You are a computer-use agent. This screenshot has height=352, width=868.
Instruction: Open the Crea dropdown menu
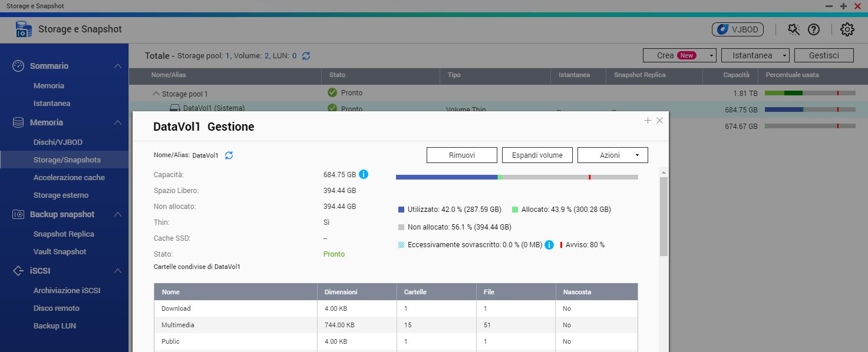point(679,55)
